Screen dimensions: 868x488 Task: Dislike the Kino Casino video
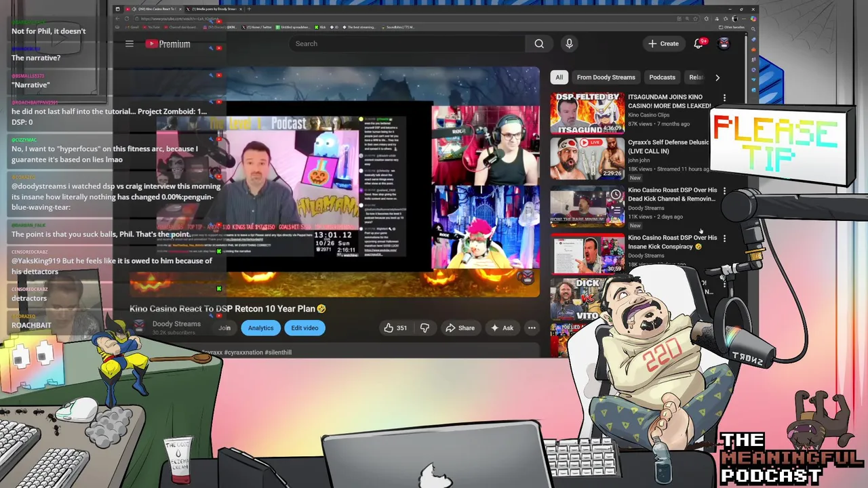[425, 328]
